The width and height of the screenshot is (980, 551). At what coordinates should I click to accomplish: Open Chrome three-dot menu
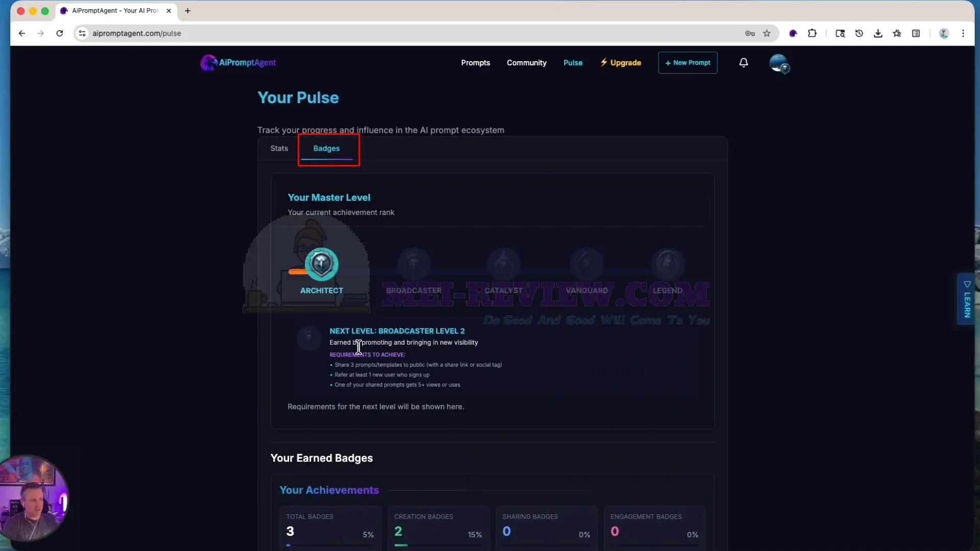tap(963, 33)
